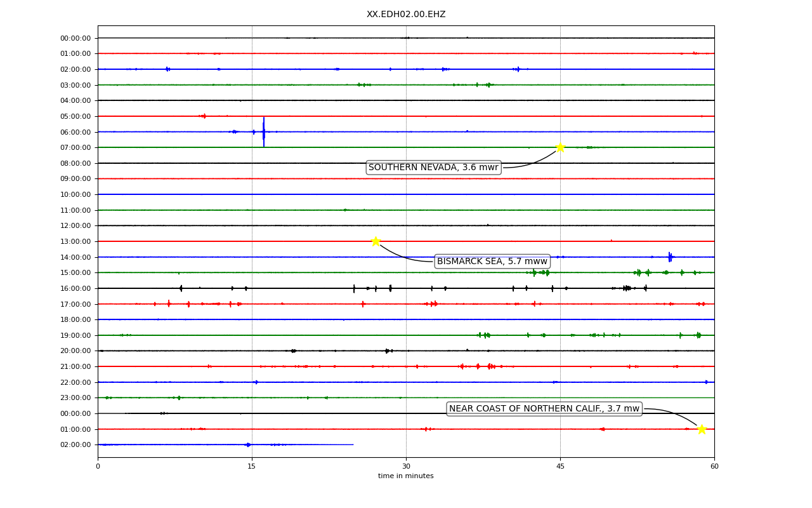Select the NEAR COAST OF NORTHERN CALIF. annotation
Viewport: 812px width, 508px height.
click(x=544, y=409)
